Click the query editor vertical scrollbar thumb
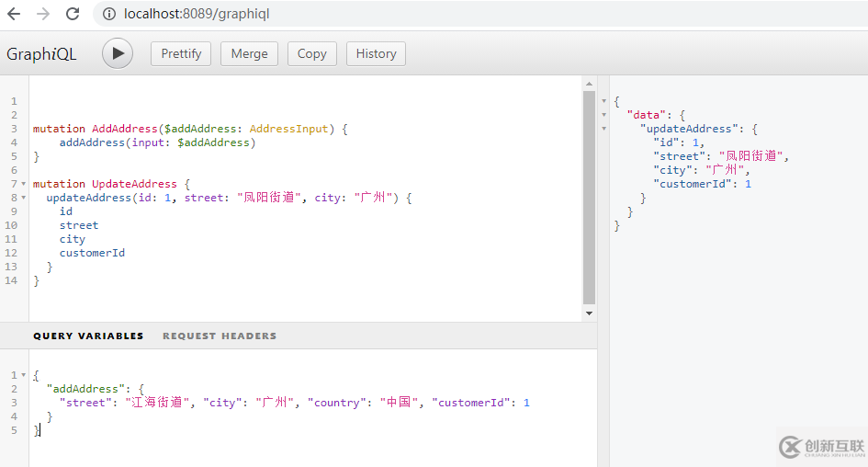Screen dimensions: 868x467 [589, 198]
